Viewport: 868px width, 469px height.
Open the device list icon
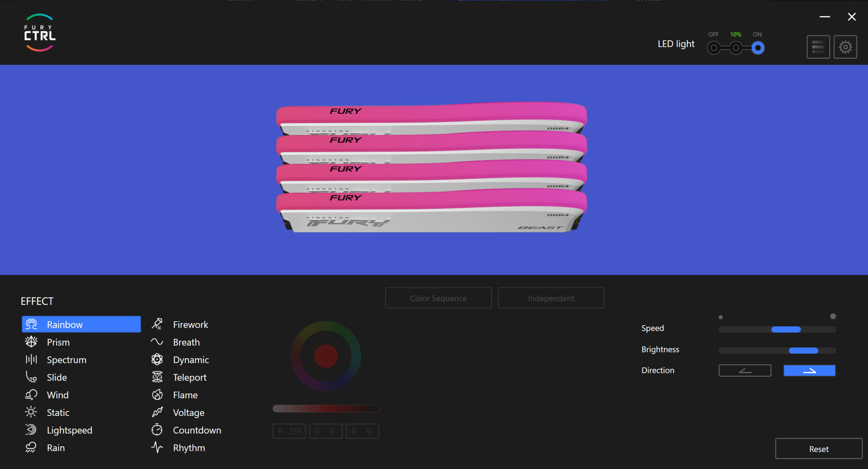pos(818,47)
